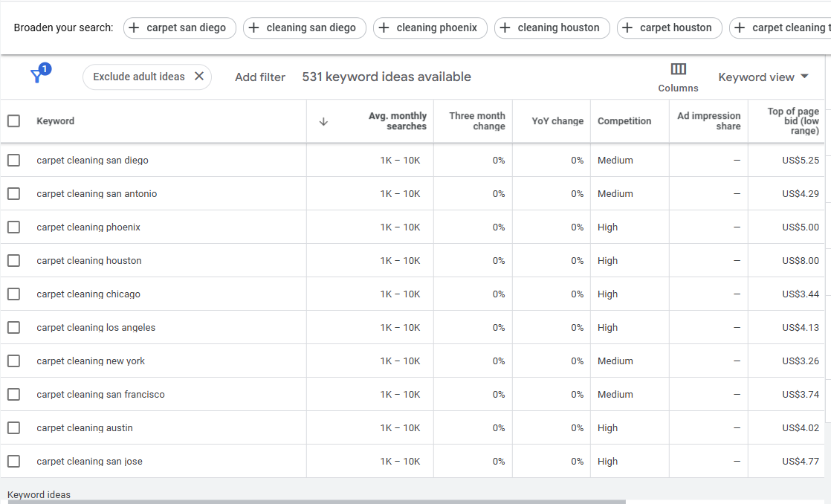Viewport: 831px width, 504px height.
Task: Add 'cleaning san diego' suggestion chip
Action: click(304, 28)
